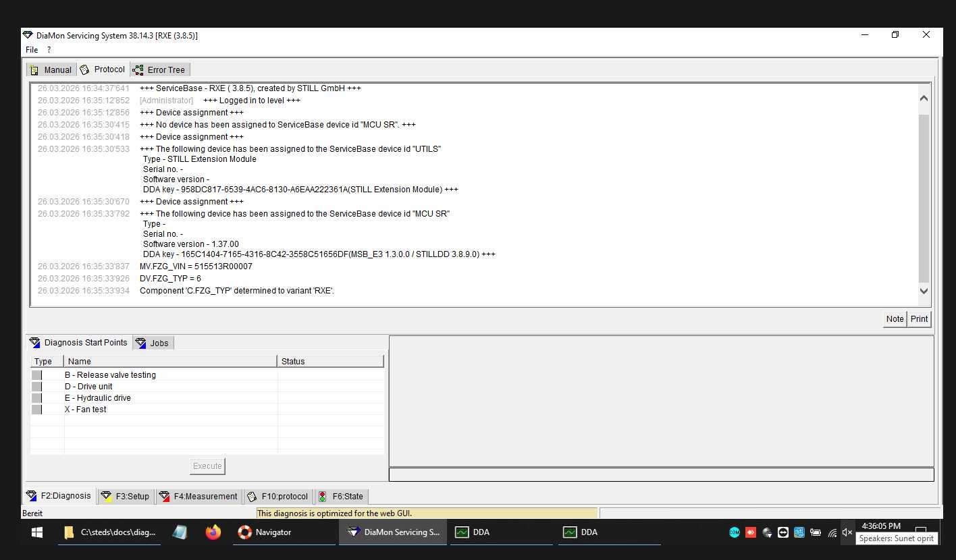Click the Wi-Fi network tray icon
Image resolution: width=956 pixels, height=560 pixels.
coord(832,532)
